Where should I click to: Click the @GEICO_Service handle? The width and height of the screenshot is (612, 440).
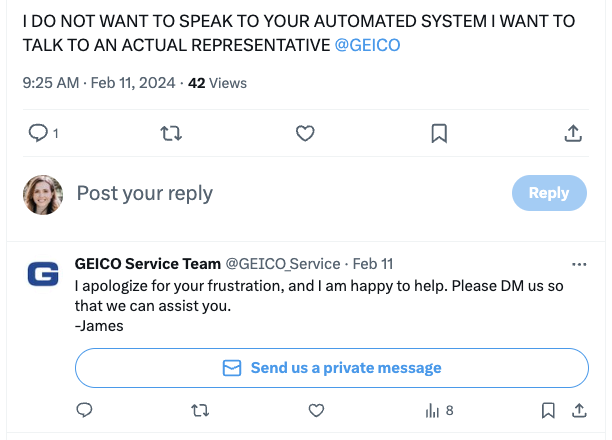point(283,264)
